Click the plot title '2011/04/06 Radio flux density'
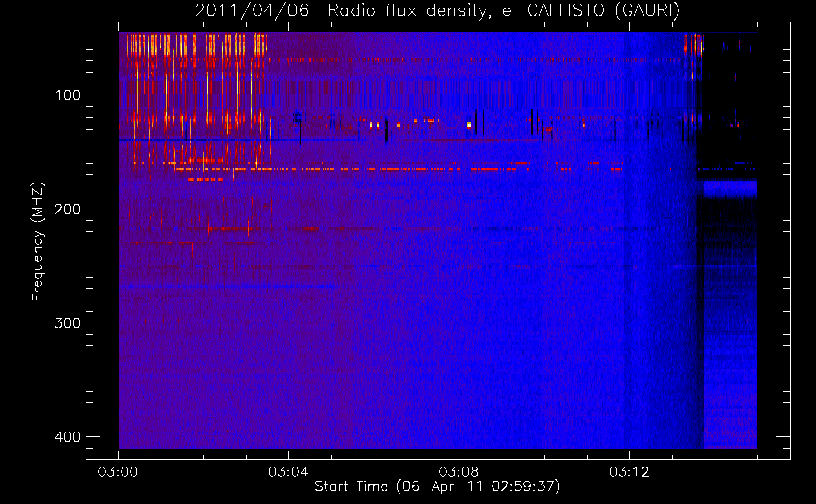This screenshot has width=816, height=504. [x=437, y=10]
